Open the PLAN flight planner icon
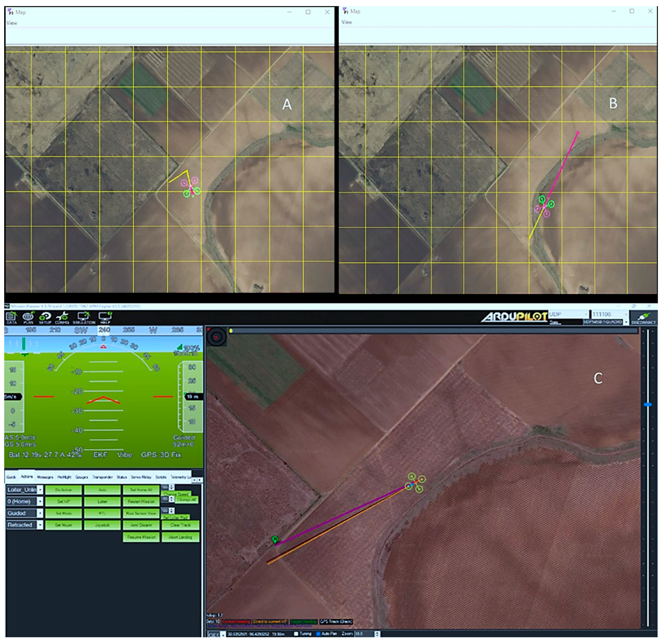This screenshot has width=666, height=644. 28,317
